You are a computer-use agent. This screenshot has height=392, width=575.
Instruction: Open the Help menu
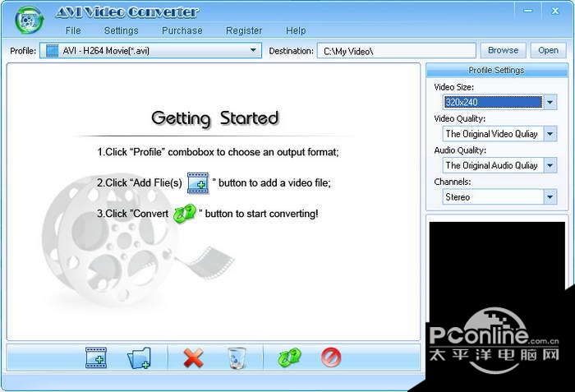coord(296,30)
